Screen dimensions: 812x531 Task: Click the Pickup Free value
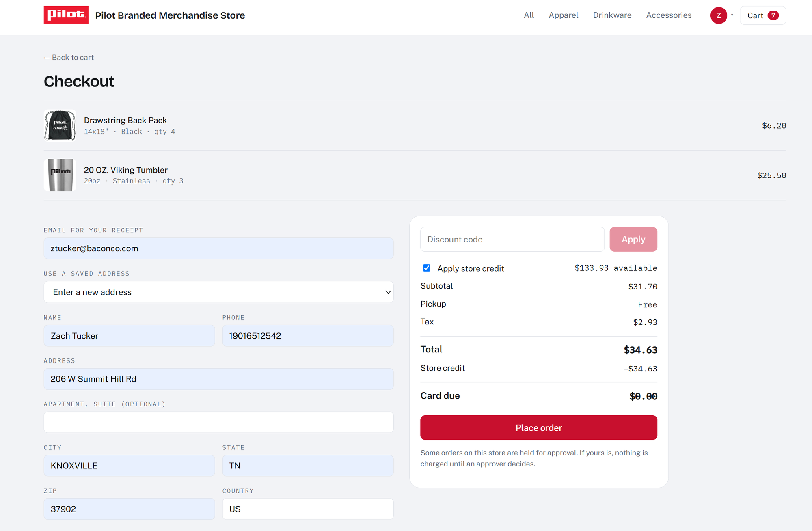click(647, 304)
